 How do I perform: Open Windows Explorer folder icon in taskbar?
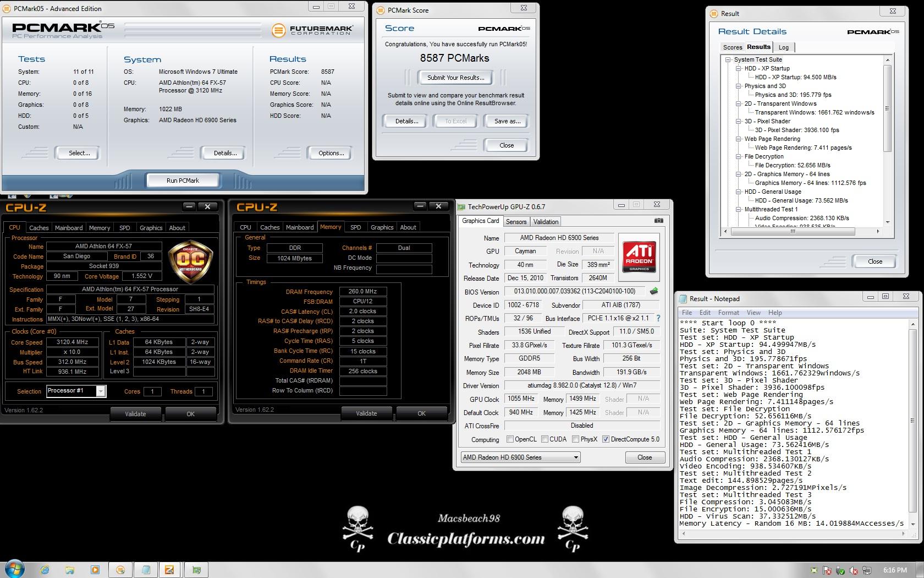69,570
